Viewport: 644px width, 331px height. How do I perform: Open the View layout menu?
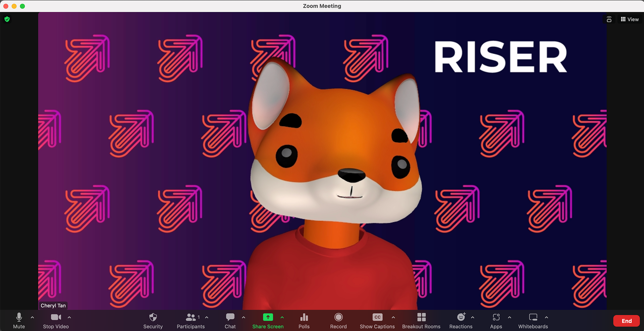click(x=630, y=19)
